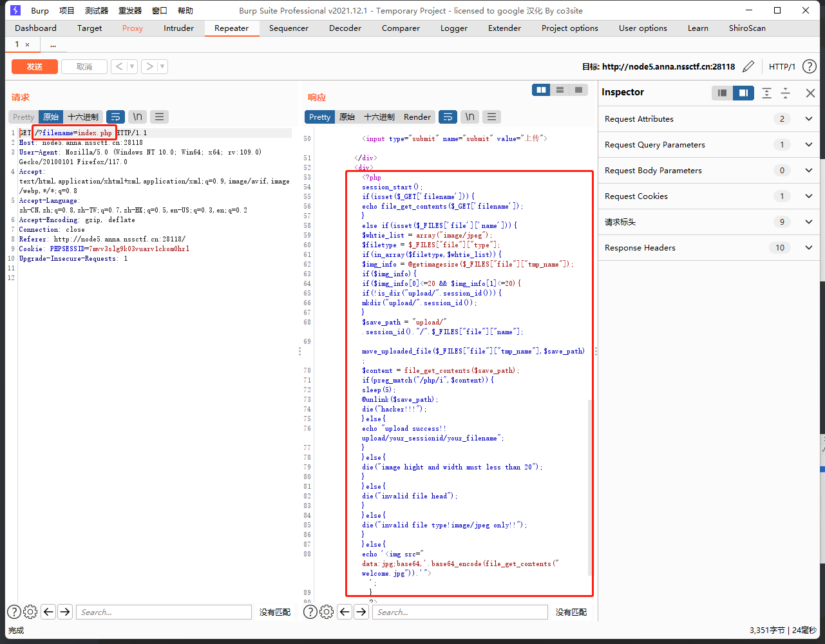Open the ShiroScan tab

pos(747,28)
